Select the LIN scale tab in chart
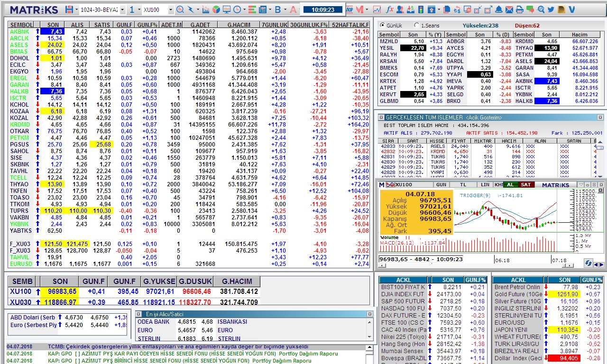The height and width of the screenshot is (364, 607). click(x=485, y=185)
